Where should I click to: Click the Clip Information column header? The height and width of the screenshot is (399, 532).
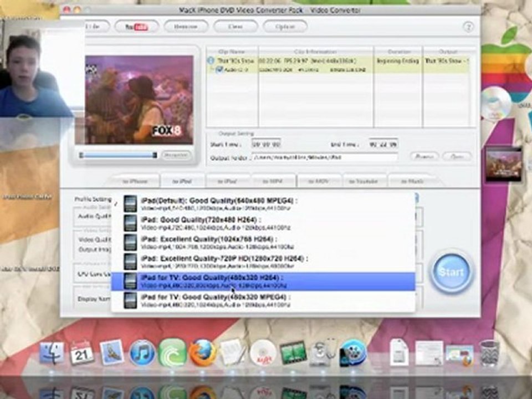coord(316,52)
